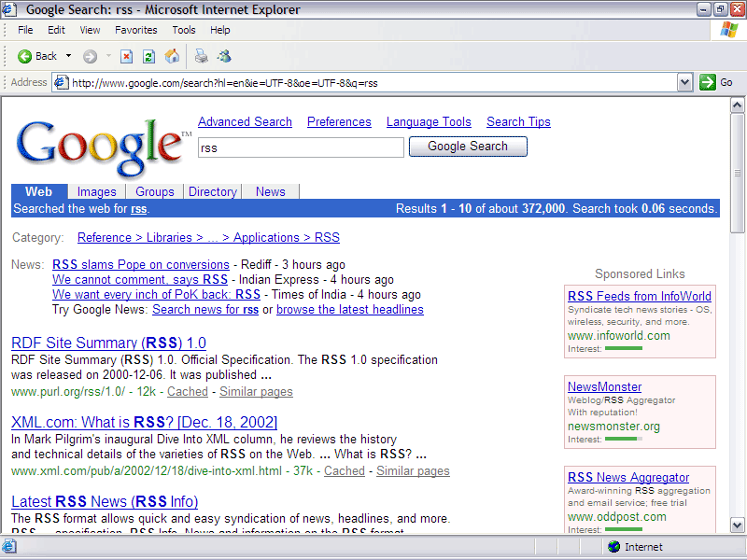Image resolution: width=747 pixels, height=560 pixels.
Task: Open the Forward button history dropdown arrow
Action: point(108,56)
